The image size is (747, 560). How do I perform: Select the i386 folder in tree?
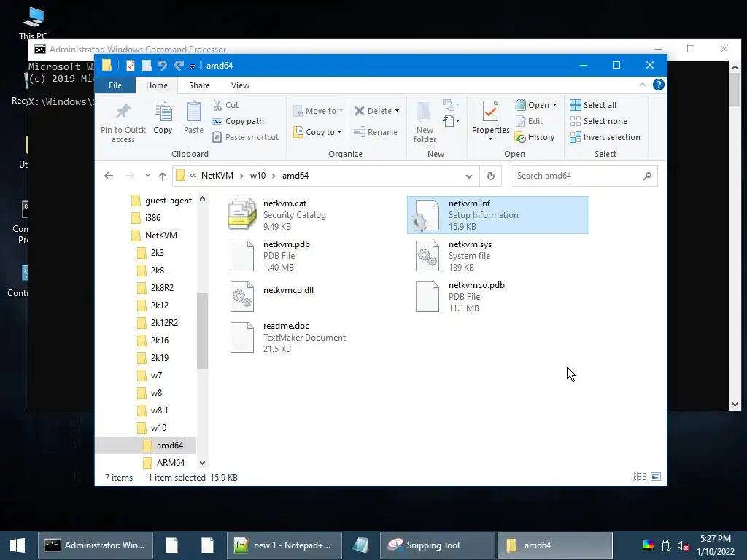click(x=146, y=217)
